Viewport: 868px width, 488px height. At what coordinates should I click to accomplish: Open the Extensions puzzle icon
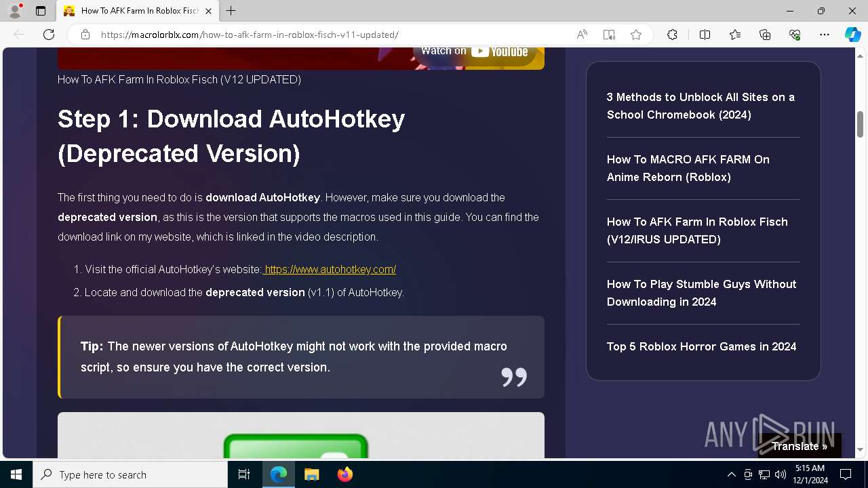click(x=672, y=35)
